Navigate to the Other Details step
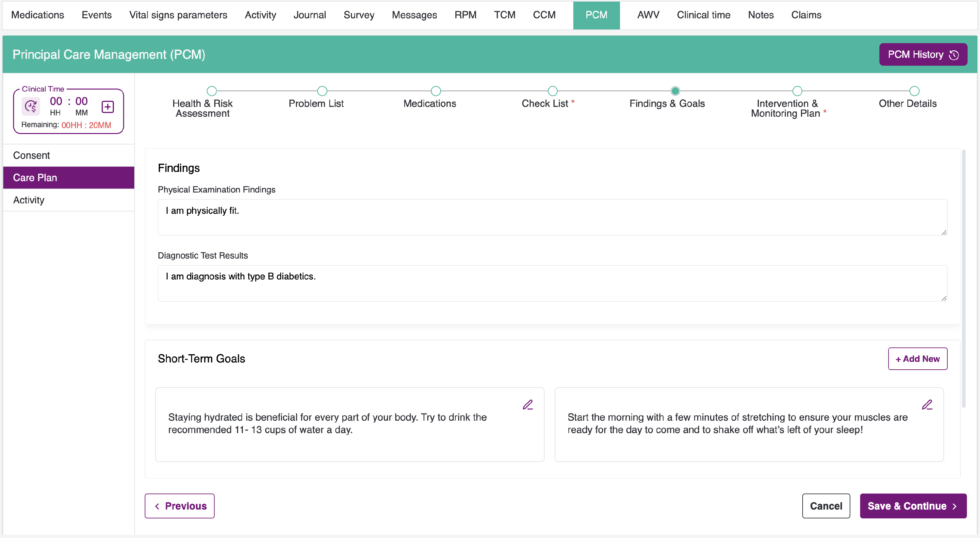The image size is (980, 538). (x=914, y=91)
